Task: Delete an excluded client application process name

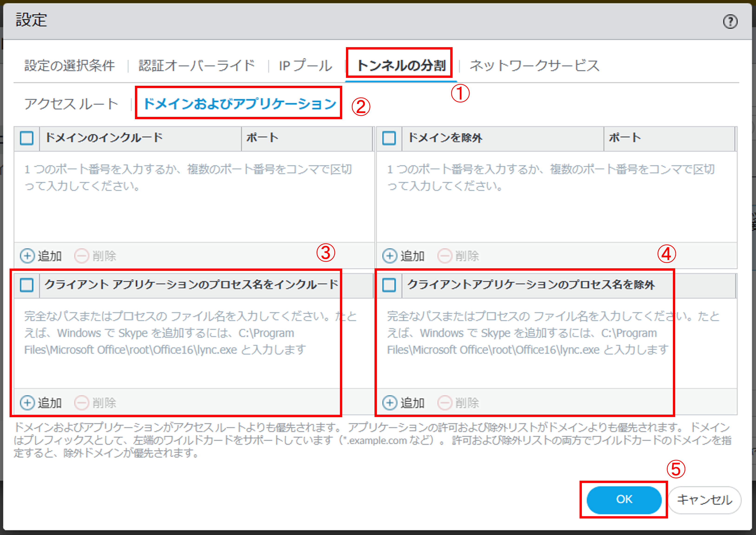Action: 444,403
